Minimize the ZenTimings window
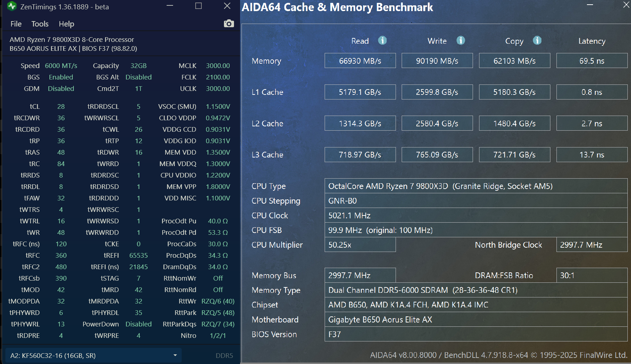The image size is (631, 364). [x=170, y=6]
